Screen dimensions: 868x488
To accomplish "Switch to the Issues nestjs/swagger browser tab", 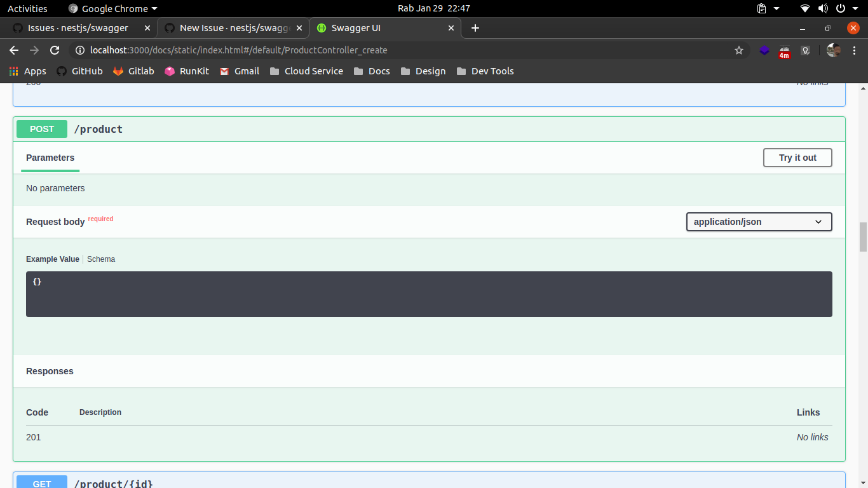I will coord(76,28).
